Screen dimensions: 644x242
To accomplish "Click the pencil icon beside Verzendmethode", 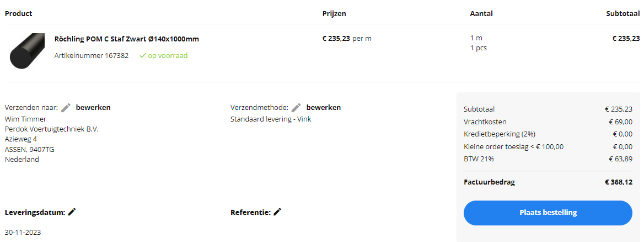I will 296,108.
